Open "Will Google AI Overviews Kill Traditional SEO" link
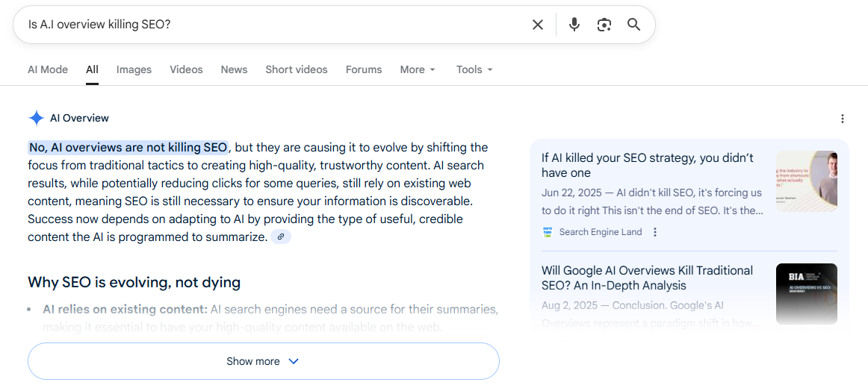Screen dimensions: 868x391 [x=647, y=278]
